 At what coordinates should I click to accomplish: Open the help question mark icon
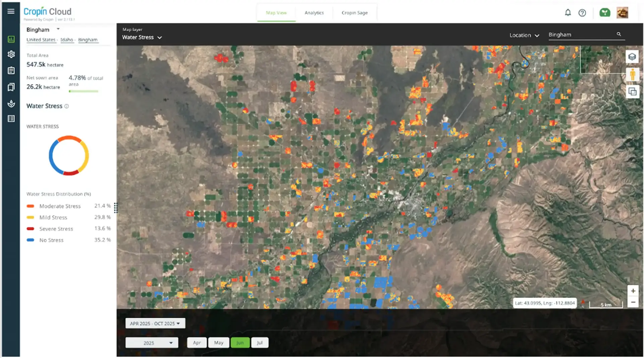pyautogui.click(x=582, y=13)
